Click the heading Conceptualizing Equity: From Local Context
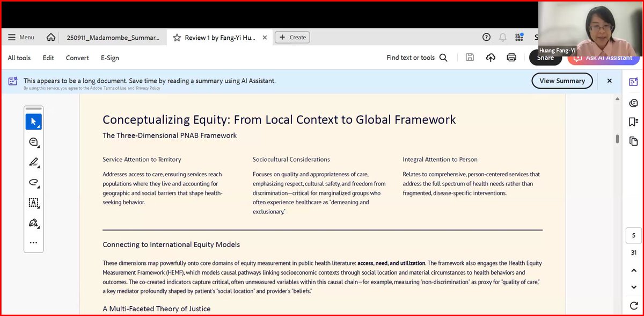Image resolution: width=644 pixels, height=316 pixels. [x=279, y=119]
